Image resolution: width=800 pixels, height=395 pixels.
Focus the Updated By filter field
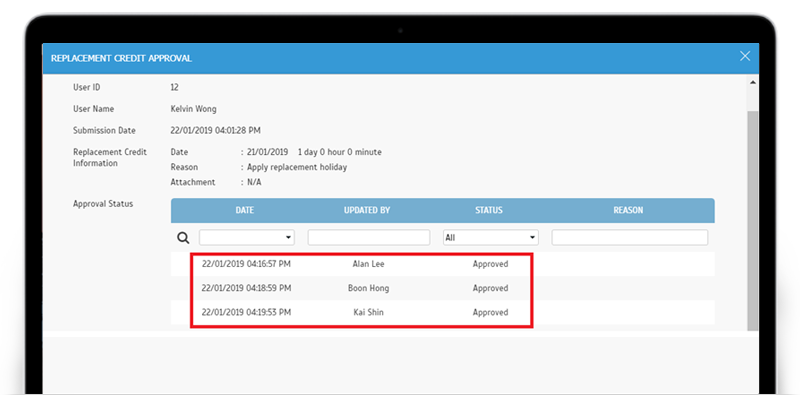[369, 237]
